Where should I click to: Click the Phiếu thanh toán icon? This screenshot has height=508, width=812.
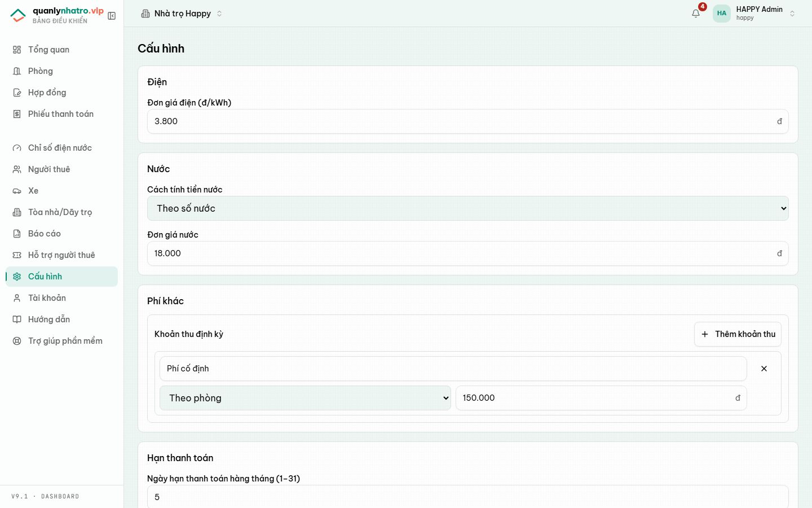17,114
